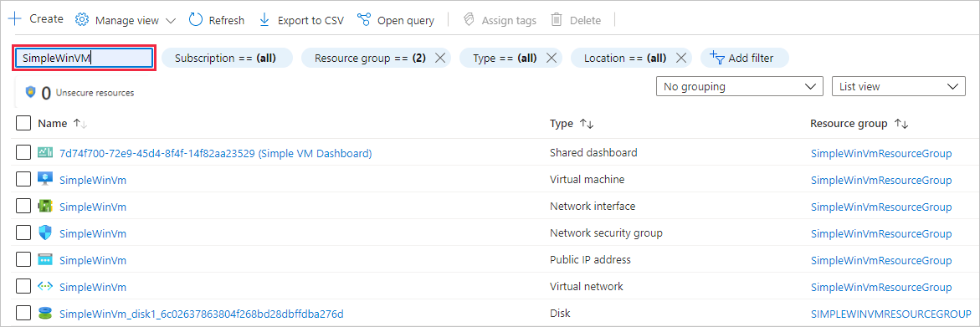Select the checkbox for the SimpleWinVm_disk1 row
The width and height of the screenshot is (980, 327).
(23, 313)
